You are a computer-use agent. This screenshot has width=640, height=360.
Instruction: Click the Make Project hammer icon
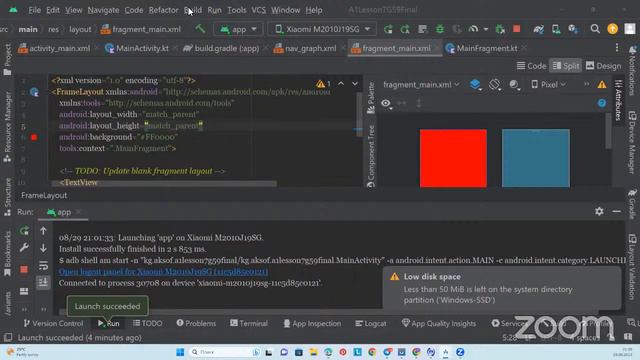click(200, 29)
